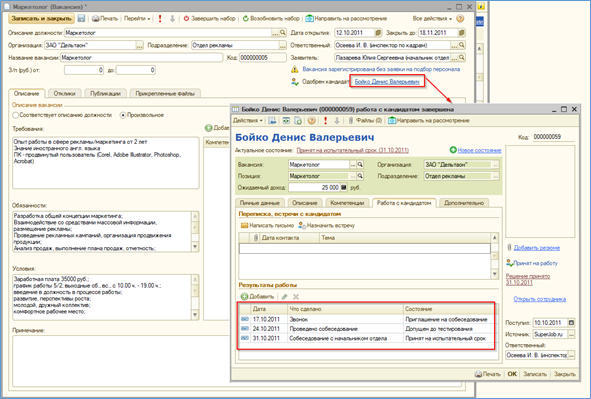Click the save diskette icon in vacancy toolbar
Viewport: 591px width, 399px height.
(x=81, y=18)
